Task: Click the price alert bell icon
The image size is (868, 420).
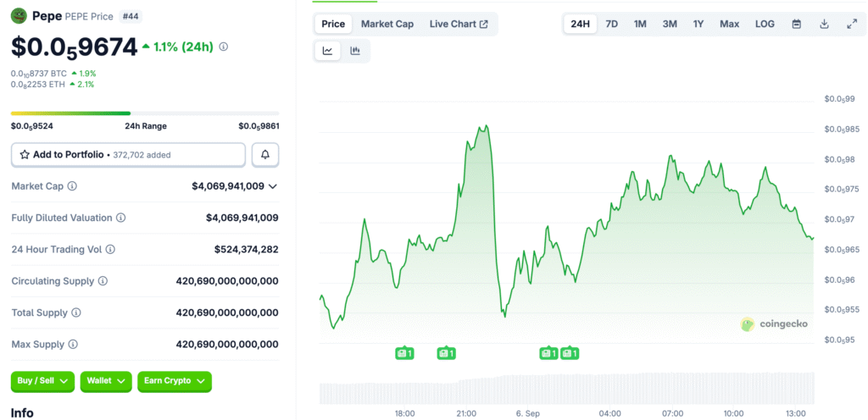Action: [265, 155]
